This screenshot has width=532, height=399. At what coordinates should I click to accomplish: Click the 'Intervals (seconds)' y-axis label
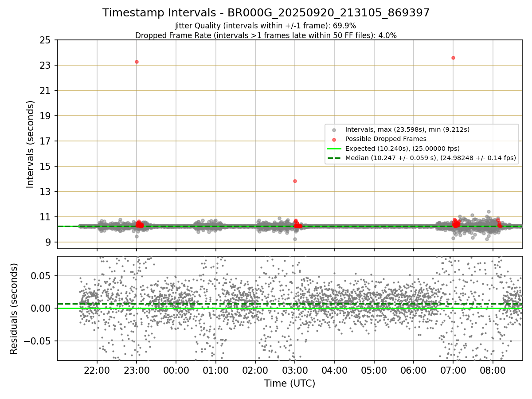point(30,144)
